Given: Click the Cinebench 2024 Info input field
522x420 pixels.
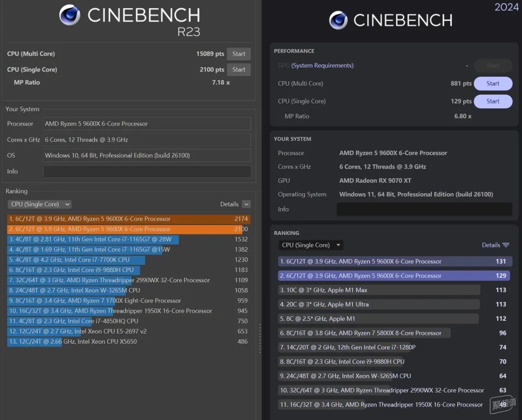Looking at the screenshot, I should (424, 209).
